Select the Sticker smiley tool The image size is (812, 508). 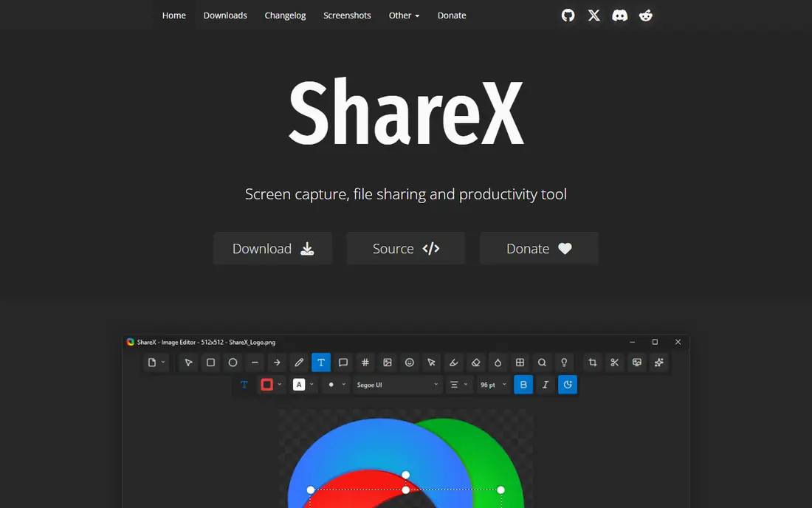(410, 363)
